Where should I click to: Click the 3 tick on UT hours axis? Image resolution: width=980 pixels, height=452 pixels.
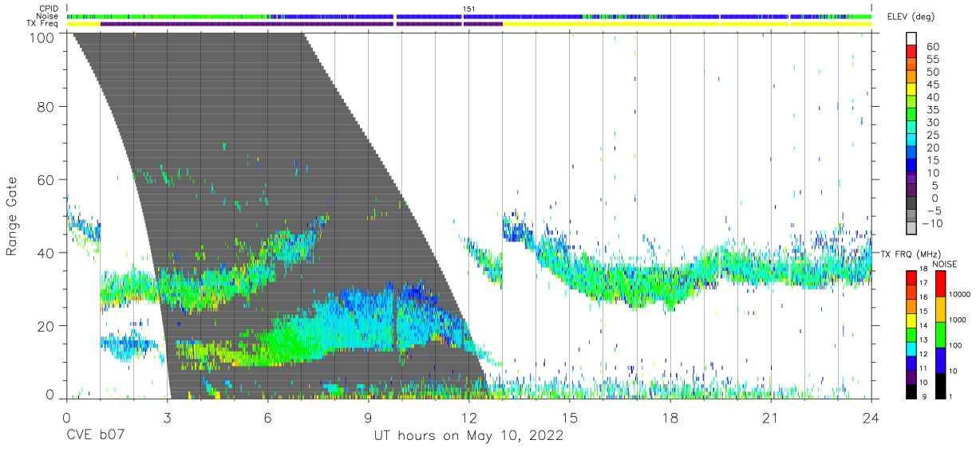click(167, 417)
